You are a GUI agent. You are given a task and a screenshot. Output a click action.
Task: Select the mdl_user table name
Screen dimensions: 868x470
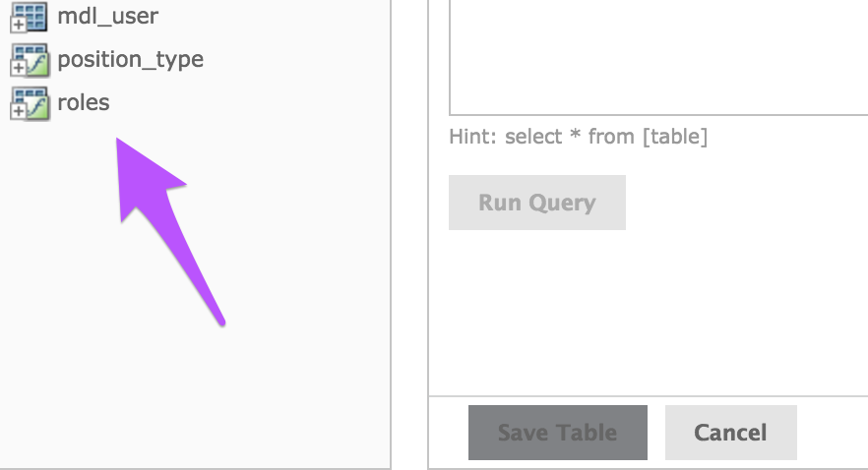[108, 16]
